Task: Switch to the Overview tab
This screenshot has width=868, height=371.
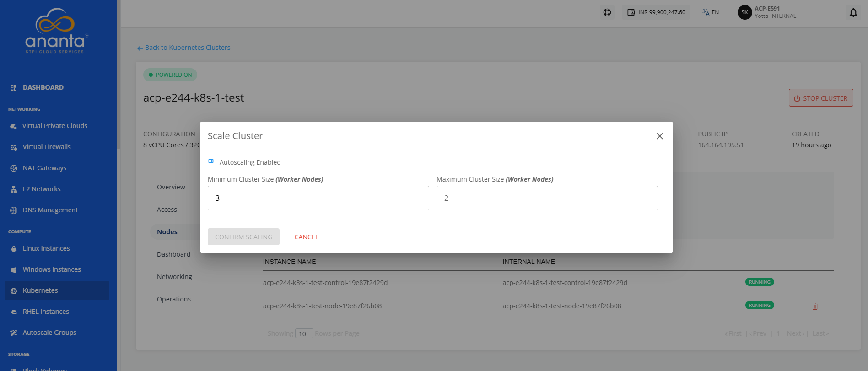Action: (171, 187)
